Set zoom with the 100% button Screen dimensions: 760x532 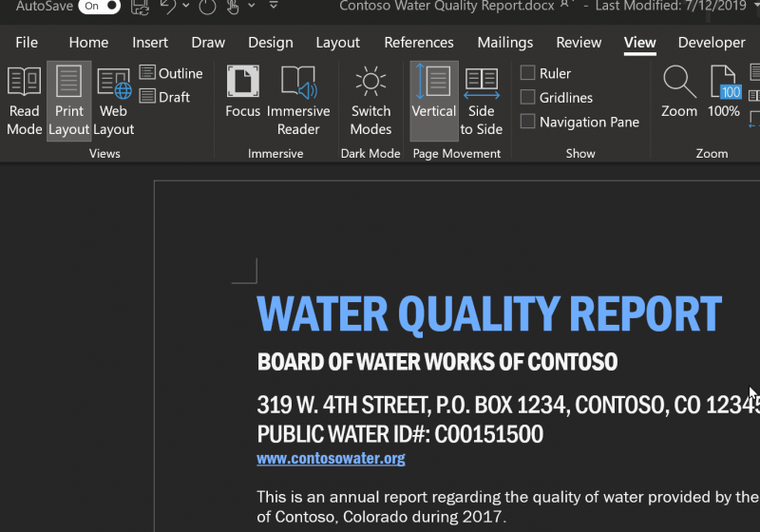point(724,92)
